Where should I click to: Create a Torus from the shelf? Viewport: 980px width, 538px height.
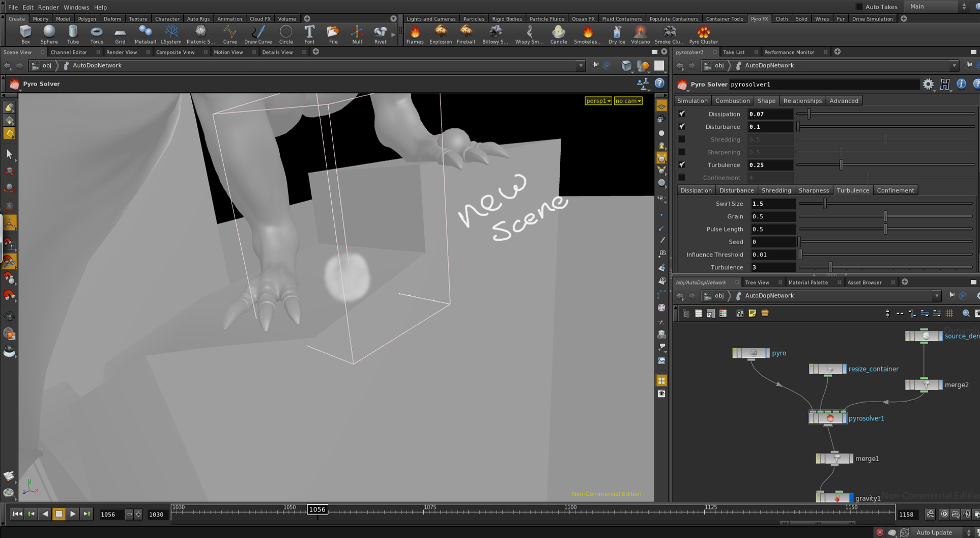point(96,35)
